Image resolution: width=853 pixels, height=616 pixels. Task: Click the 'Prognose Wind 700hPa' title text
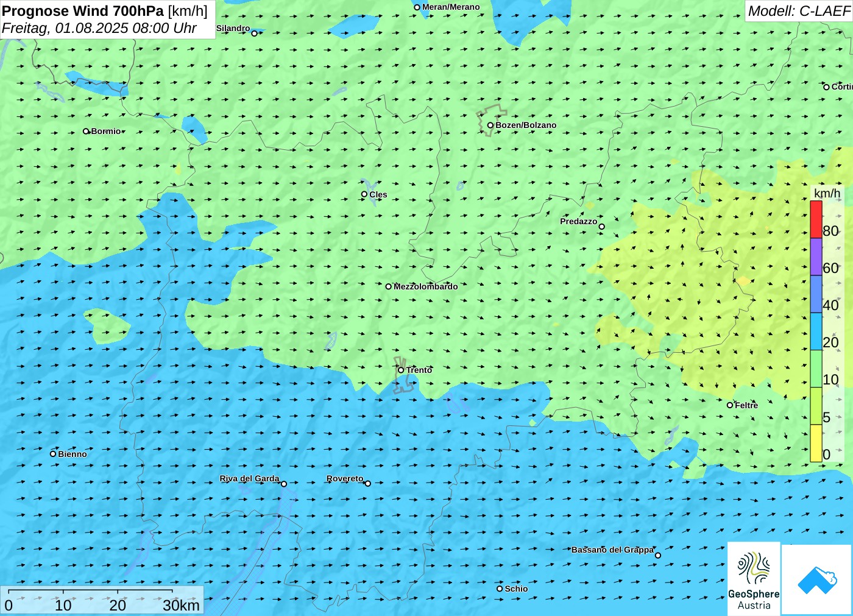coord(83,11)
